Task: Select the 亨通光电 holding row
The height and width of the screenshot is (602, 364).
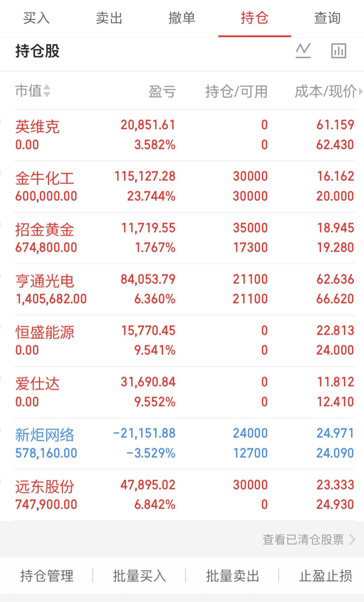Action: (x=184, y=289)
